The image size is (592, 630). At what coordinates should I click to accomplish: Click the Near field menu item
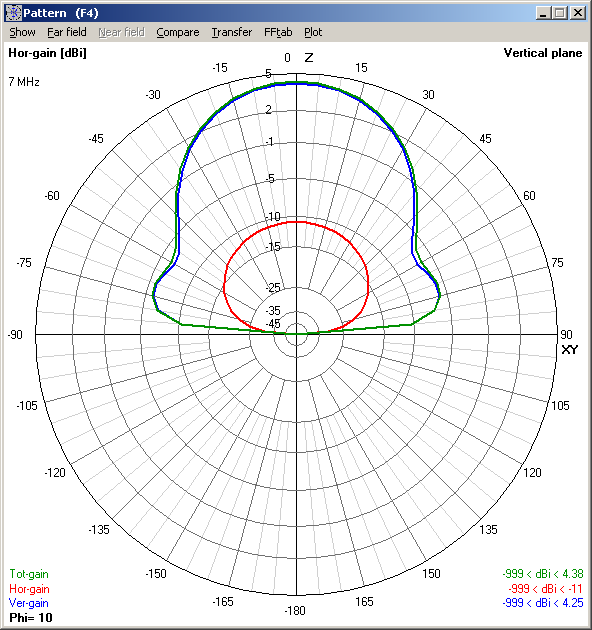(121, 32)
